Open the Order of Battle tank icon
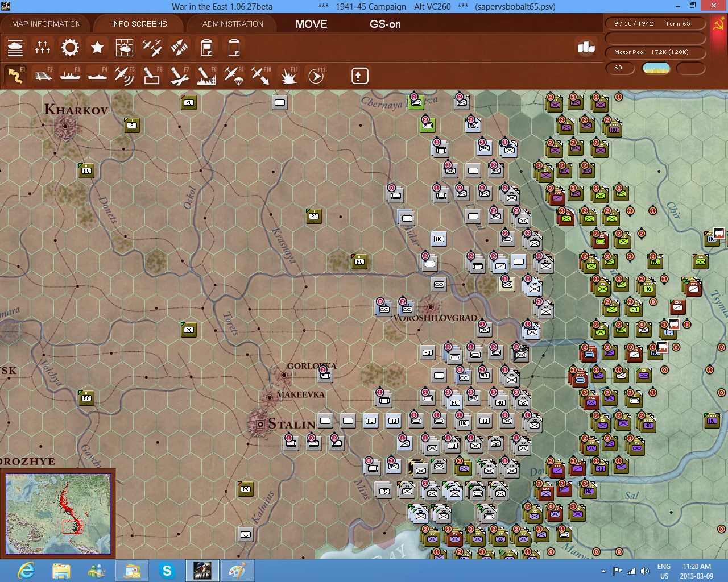 [15, 48]
